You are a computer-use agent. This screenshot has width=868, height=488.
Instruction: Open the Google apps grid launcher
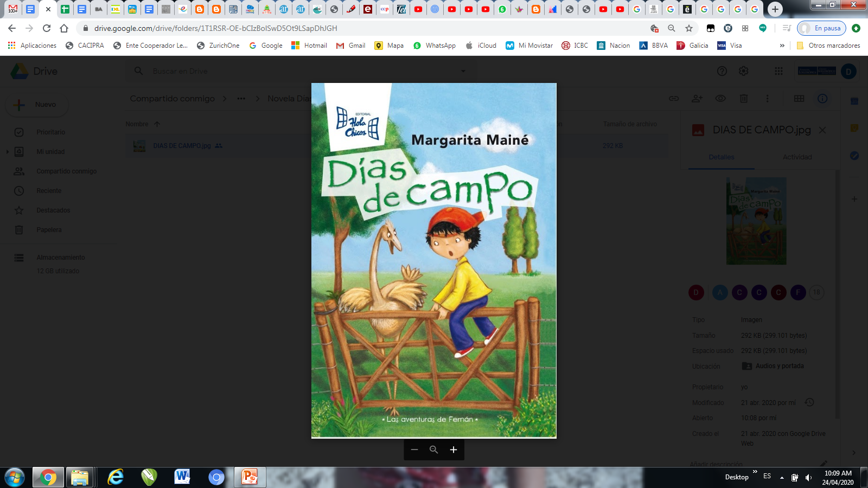778,71
